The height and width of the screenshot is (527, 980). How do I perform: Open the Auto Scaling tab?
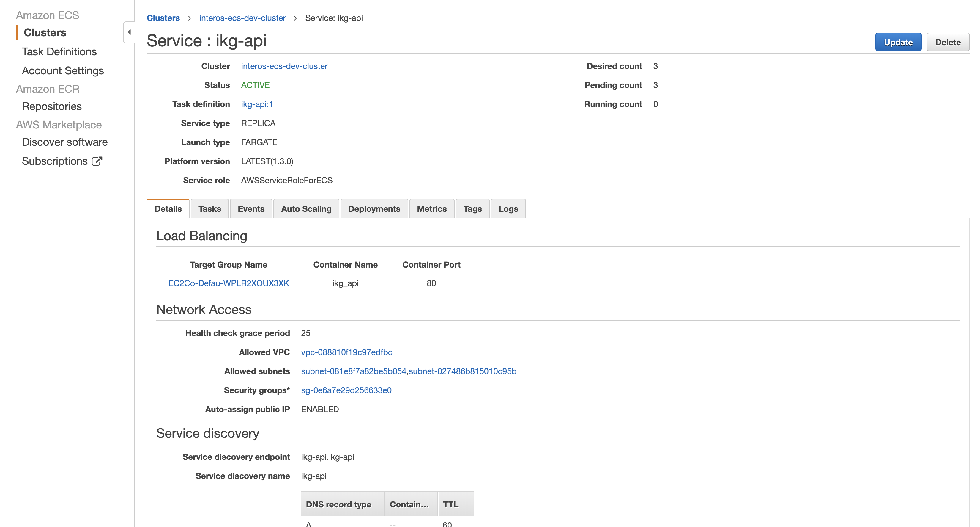[306, 209]
